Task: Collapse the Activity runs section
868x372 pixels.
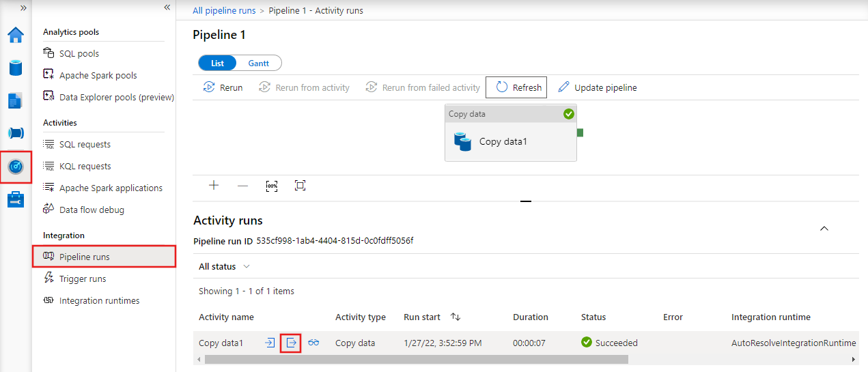Action: click(x=824, y=228)
